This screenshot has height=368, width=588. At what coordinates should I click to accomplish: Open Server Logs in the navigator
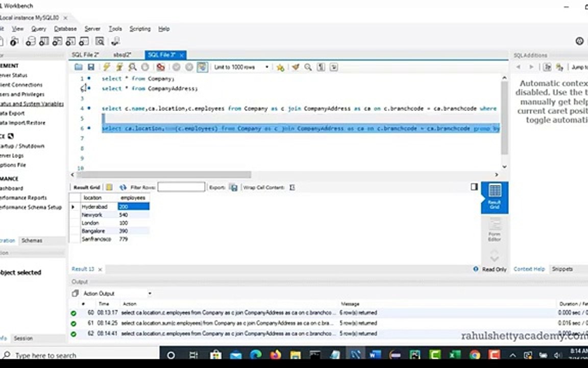point(12,155)
